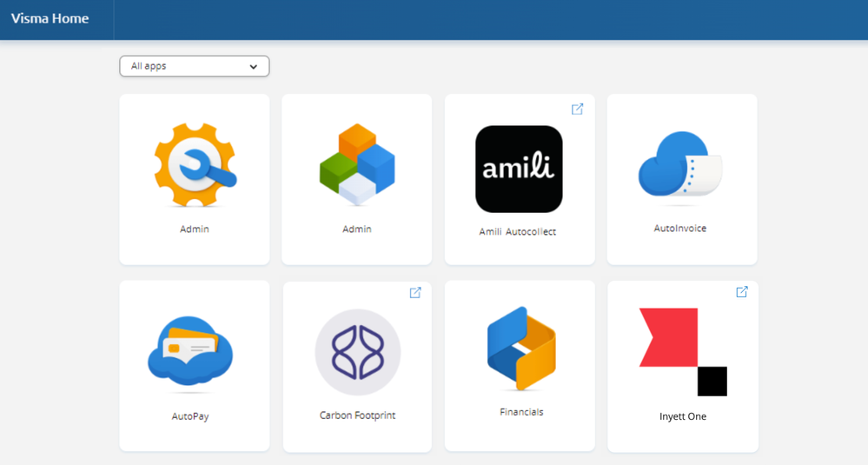Open the AutoInvoice cloud icon

click(680, 164)
